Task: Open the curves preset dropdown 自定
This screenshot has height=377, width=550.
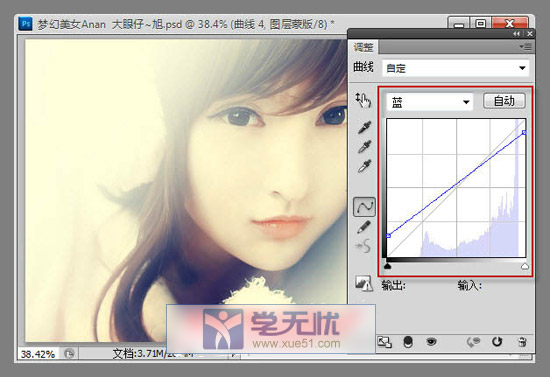Action: tap(455, 68)
